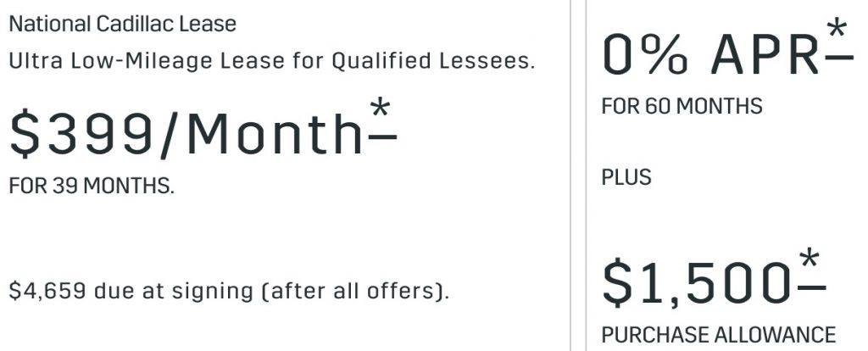The image size is (868, 351).
Task: Click the (after all offers) parenthetical text
Action: [x=359, y=291]
